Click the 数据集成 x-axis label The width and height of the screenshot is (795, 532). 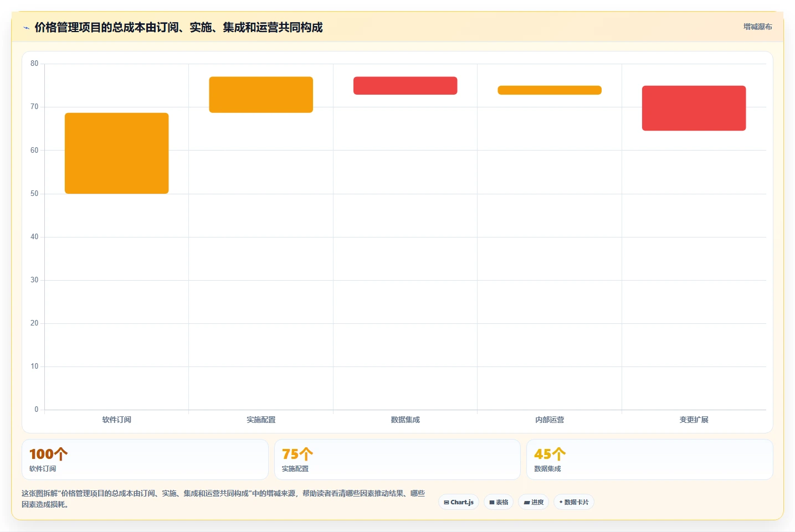(406, 420)
